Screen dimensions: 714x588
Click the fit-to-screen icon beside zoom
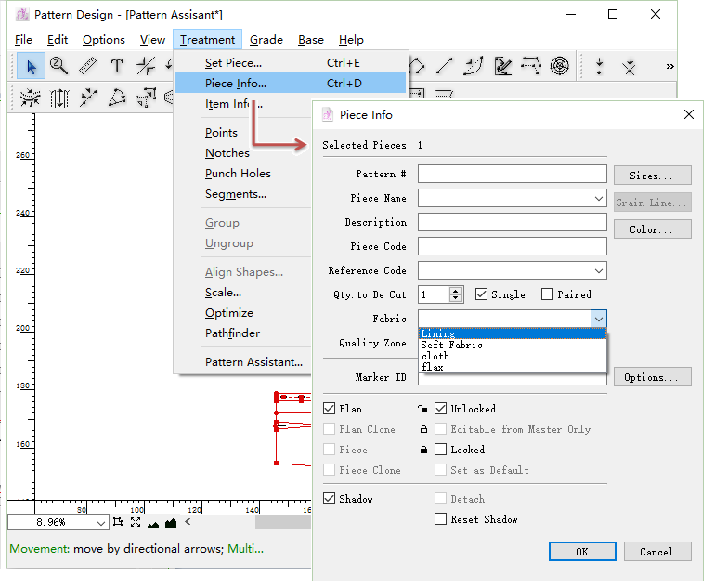pos(136,523)
